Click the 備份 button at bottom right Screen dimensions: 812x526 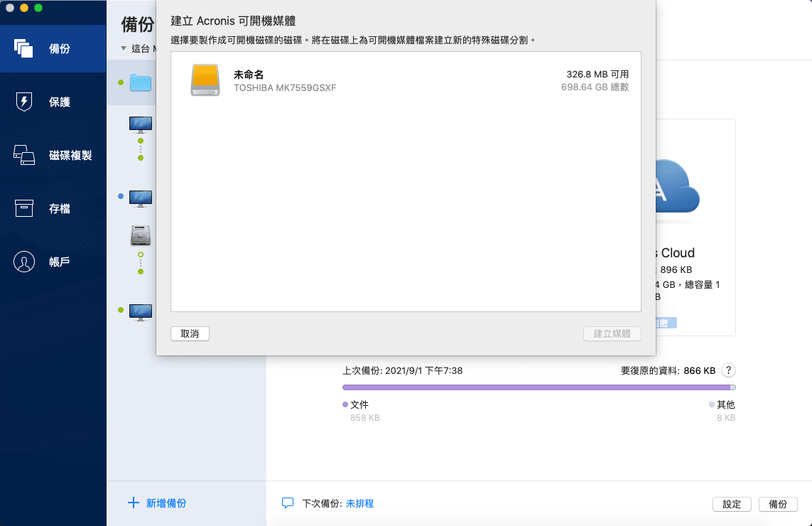click(778, 504)
